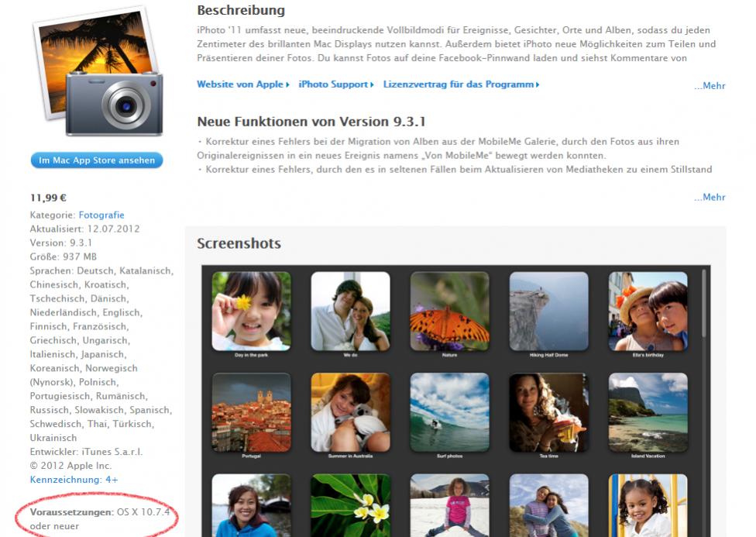This screenshot has width=756, height=537.
Task: Select the We do wedding thumbnail
Action: [x=351, y=312]
